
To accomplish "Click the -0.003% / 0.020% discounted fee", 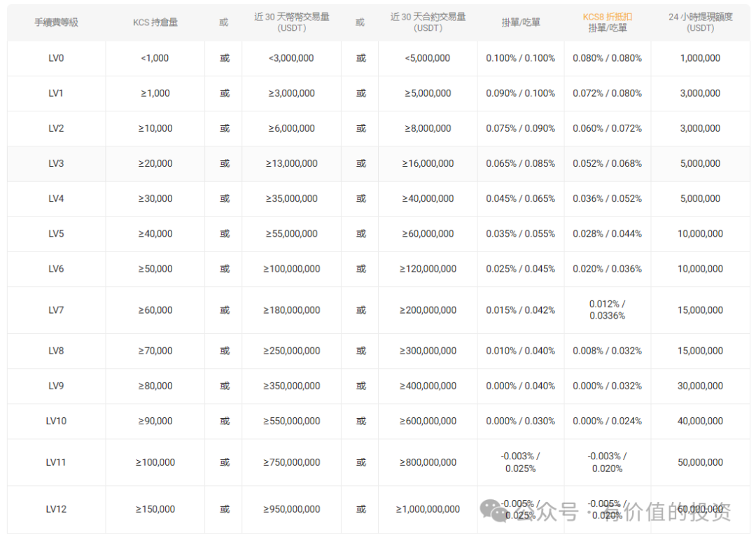I will coord(608,462).
